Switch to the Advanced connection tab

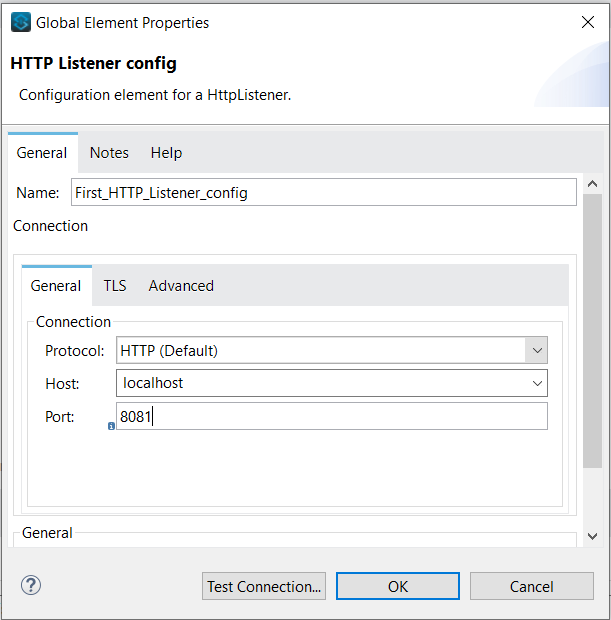pyautogui.click(x=181, y=286)
